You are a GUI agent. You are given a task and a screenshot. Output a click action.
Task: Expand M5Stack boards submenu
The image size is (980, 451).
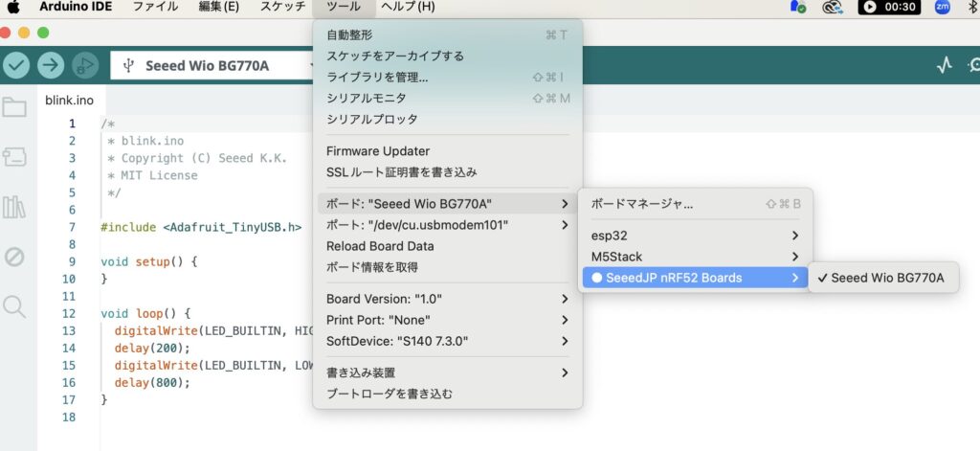pos(695,257)
